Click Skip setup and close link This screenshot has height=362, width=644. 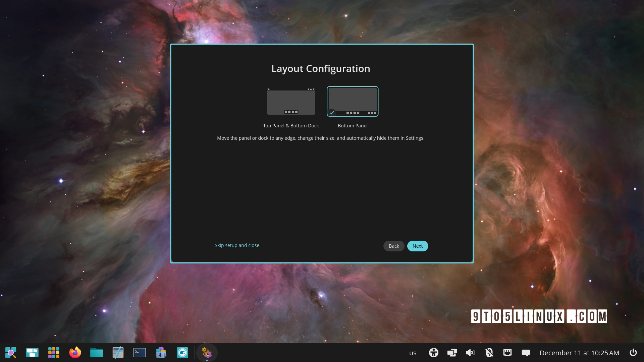[237, 245]
